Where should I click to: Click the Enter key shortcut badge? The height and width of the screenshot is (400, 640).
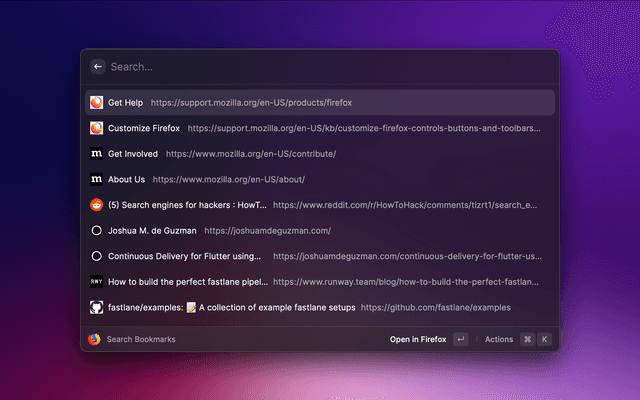(460, 339)
